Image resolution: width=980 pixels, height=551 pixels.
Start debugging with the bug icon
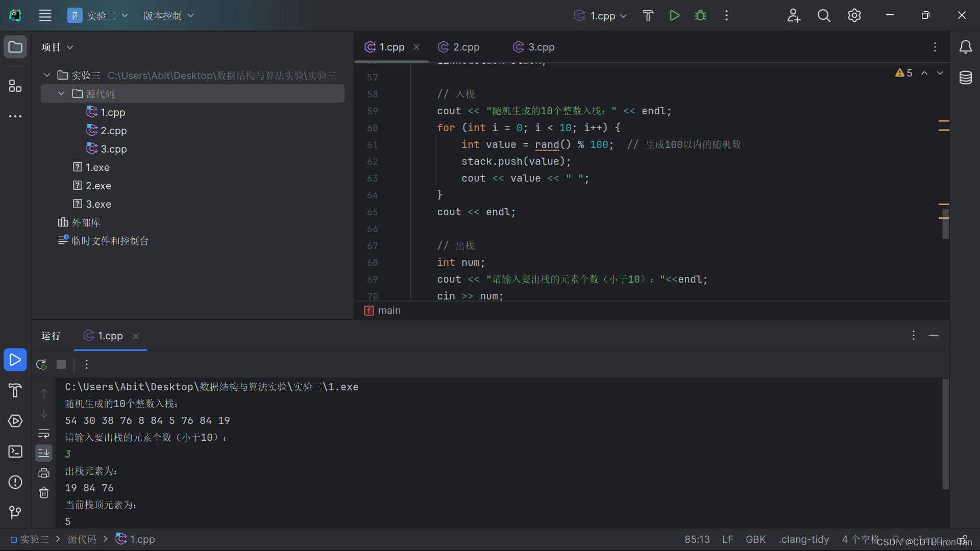click(700, 15)
